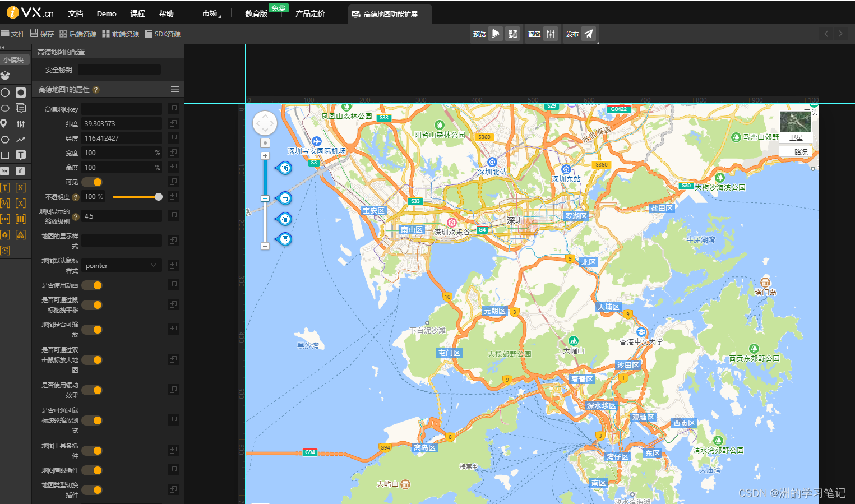Expand the 高德地图1的属性 hamburger menu
This screenshot has width=855, height=504.
[175, 90]
